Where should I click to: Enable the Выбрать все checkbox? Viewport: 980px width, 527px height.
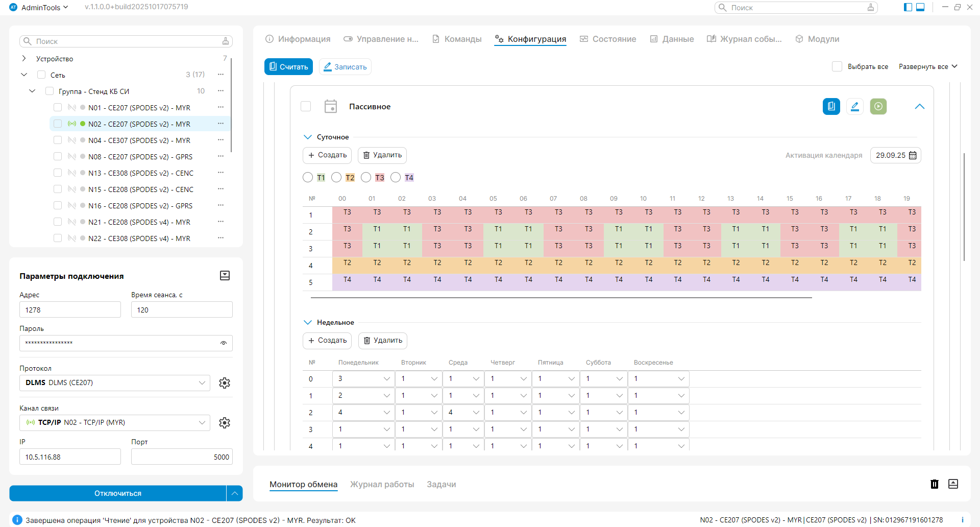click(837, 66)
